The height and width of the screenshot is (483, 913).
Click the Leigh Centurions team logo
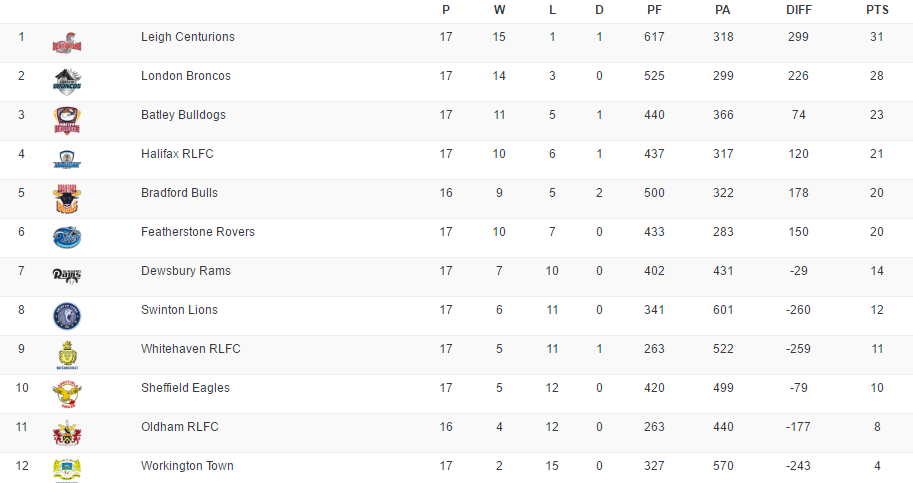click(x=67, y=43)
